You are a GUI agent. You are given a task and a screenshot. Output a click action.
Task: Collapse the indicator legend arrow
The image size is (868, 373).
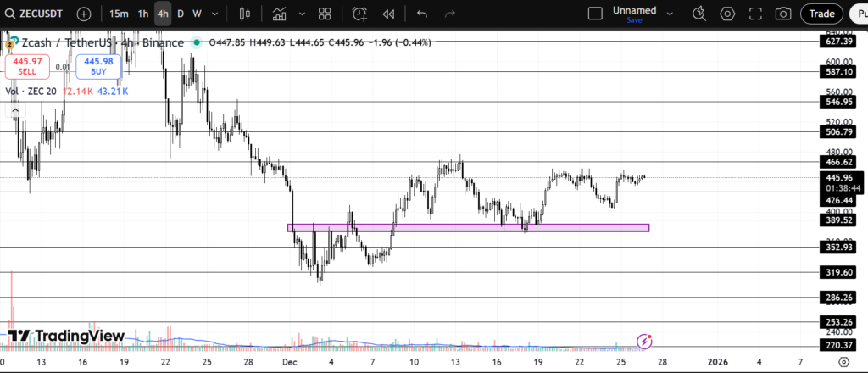[x=15, y=111]
